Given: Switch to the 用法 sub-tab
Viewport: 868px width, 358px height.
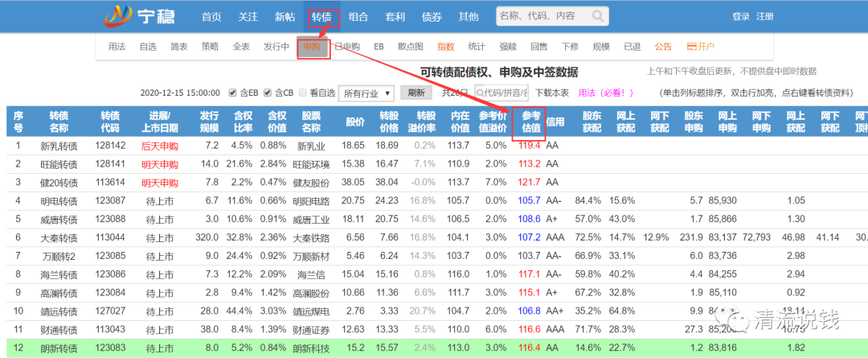Looking at the screenshot, I should pos(117,47).
